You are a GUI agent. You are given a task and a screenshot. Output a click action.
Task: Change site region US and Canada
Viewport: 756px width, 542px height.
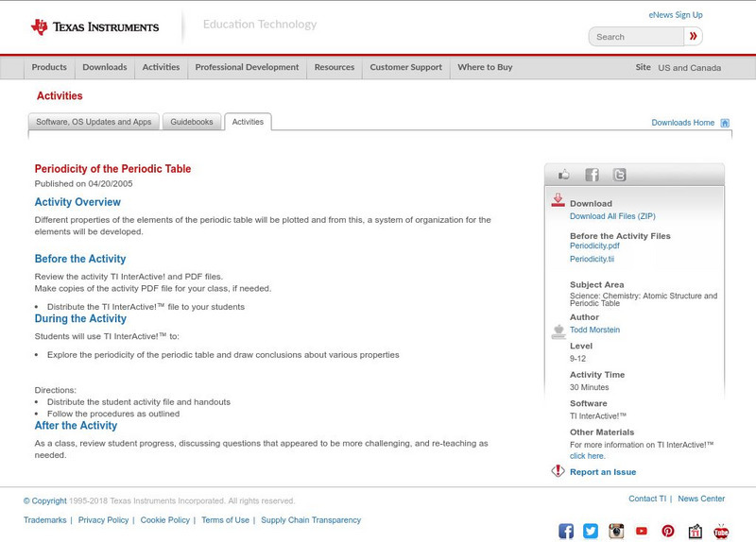pos(690,68)
